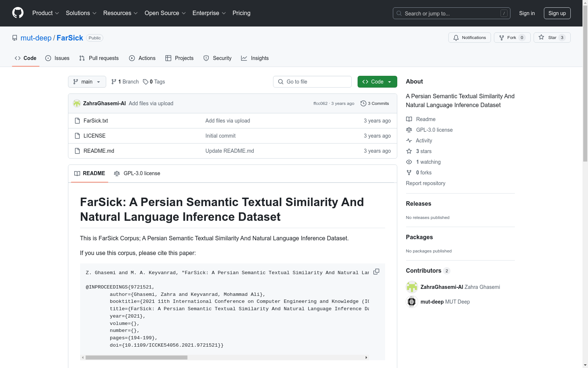Viewport: 588px width, 368px height.
Task: Open the main branch selector dropdown
Action: [x=87, y=82]
